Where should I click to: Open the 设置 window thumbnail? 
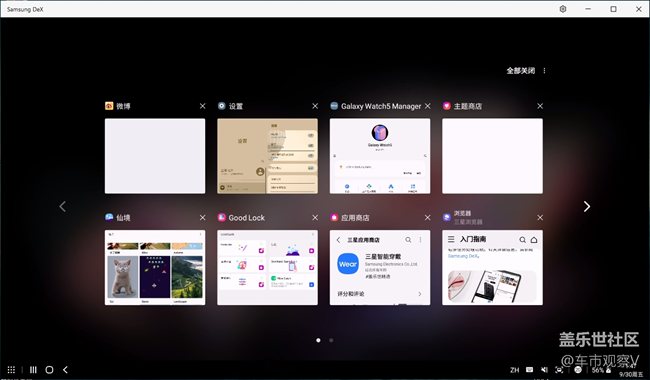click(267, 156)
